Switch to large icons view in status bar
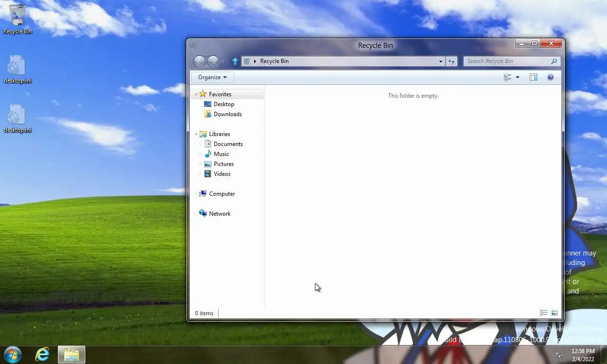 coord(554,313)
